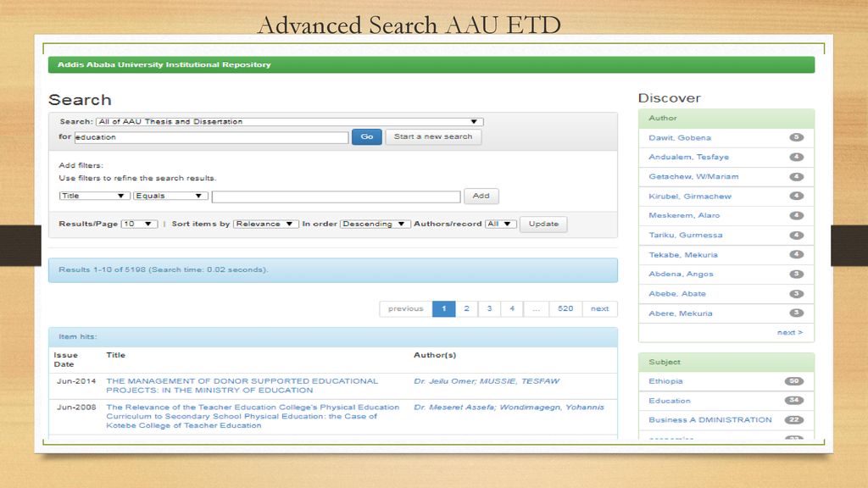
Task: Click the 'Author' Discover panel heading
Action: coord(663,119)
